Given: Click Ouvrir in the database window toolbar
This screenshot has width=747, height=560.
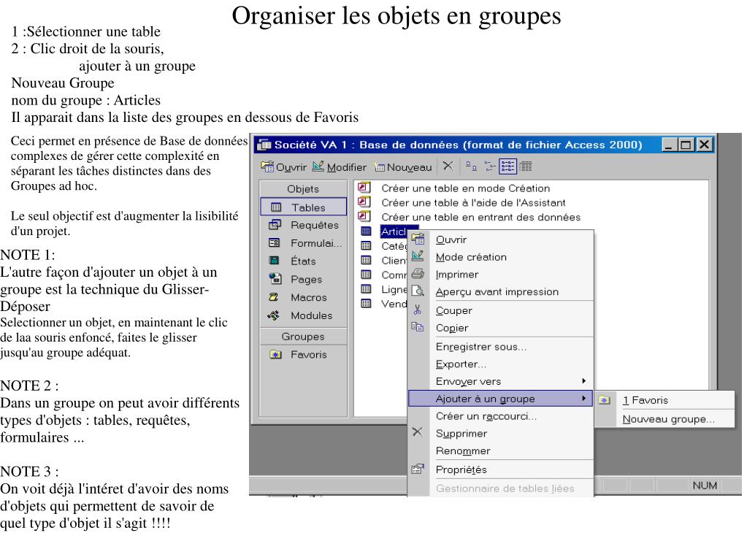Looking at the screenshot, I should click(x=284, y=167).
